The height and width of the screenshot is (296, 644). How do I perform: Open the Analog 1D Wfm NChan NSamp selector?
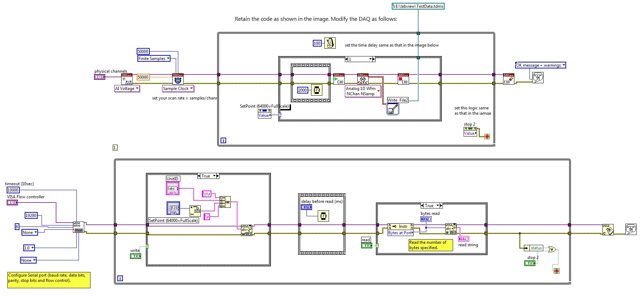click(x=363, y=91)
